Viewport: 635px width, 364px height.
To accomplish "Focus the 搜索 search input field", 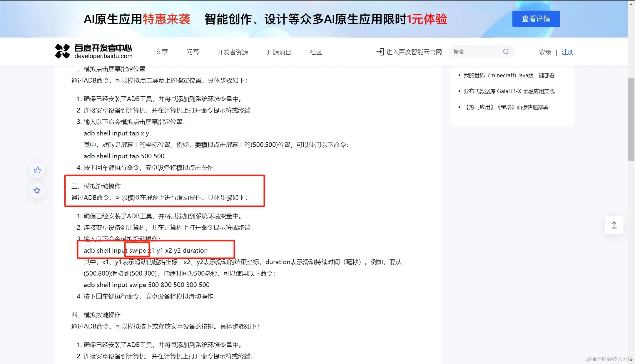I will [476, 52].
